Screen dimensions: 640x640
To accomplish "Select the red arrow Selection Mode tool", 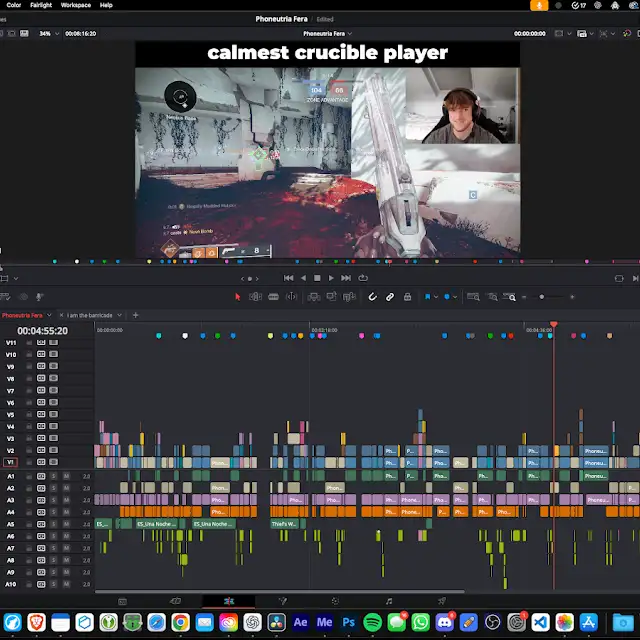I will click(x=238, y=297).
